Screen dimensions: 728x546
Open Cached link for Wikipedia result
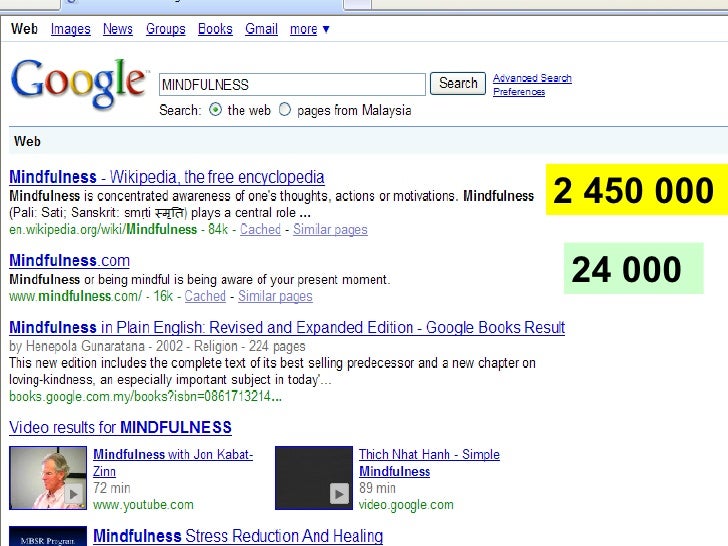[260, 229]
